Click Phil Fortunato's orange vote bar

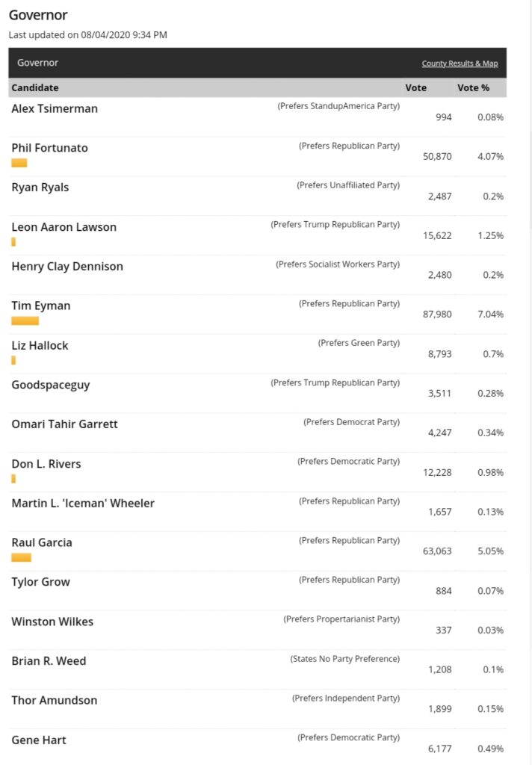click(19, 163)
